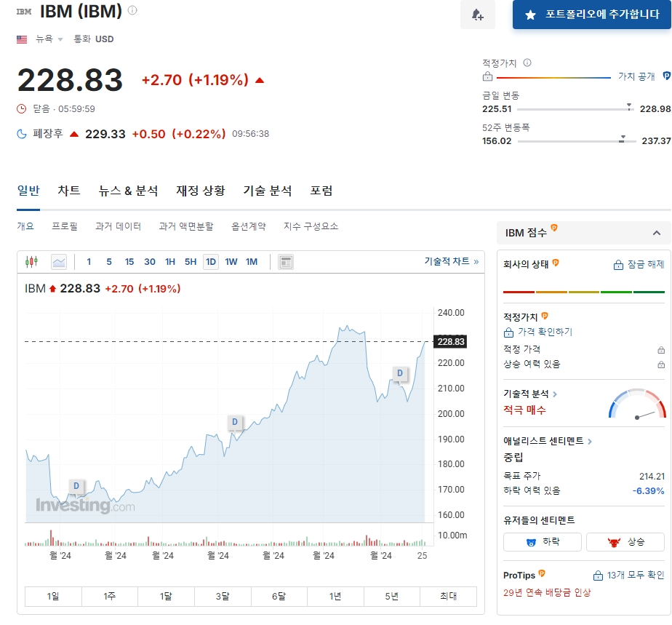The height and width of the screenshot is (625, 672).
Task: Open the 프로필 sub-tab
Action: 65,226
